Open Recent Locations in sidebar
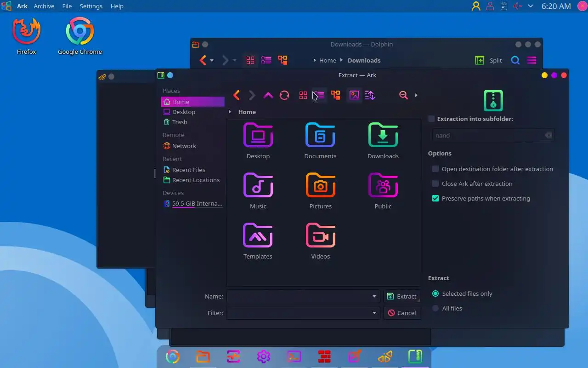 click(193, 180)
